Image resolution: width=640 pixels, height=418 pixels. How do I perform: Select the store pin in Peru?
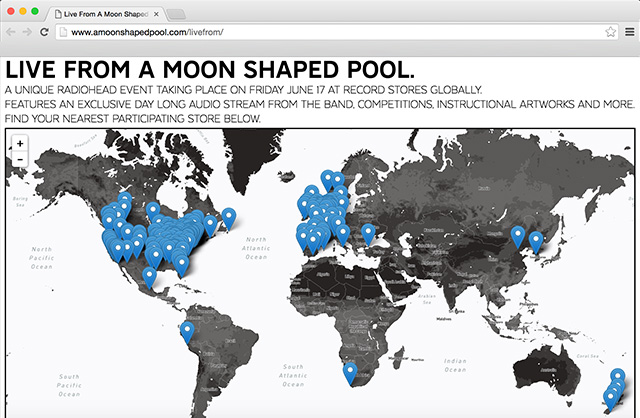tap(187, 331)
